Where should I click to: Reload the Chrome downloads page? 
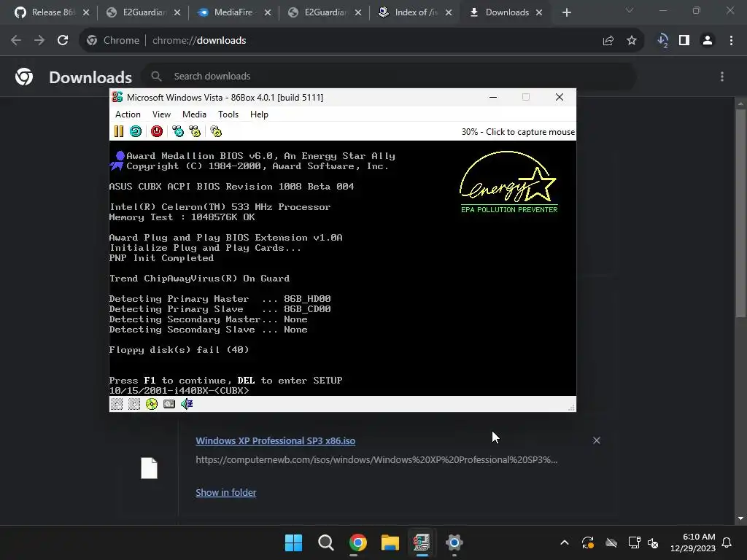pyautogui.click(x=63, y=41)
